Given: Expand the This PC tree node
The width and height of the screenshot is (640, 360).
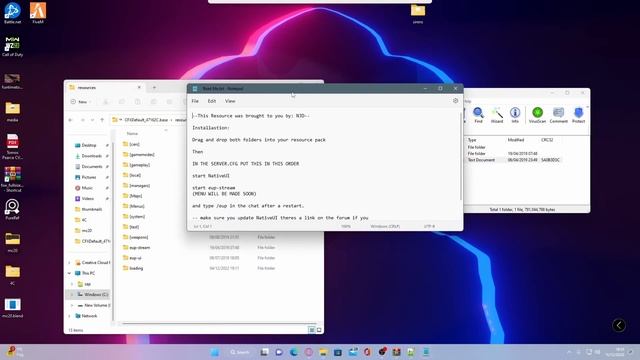Looking at the screenshot, I should tap(69, 273).
